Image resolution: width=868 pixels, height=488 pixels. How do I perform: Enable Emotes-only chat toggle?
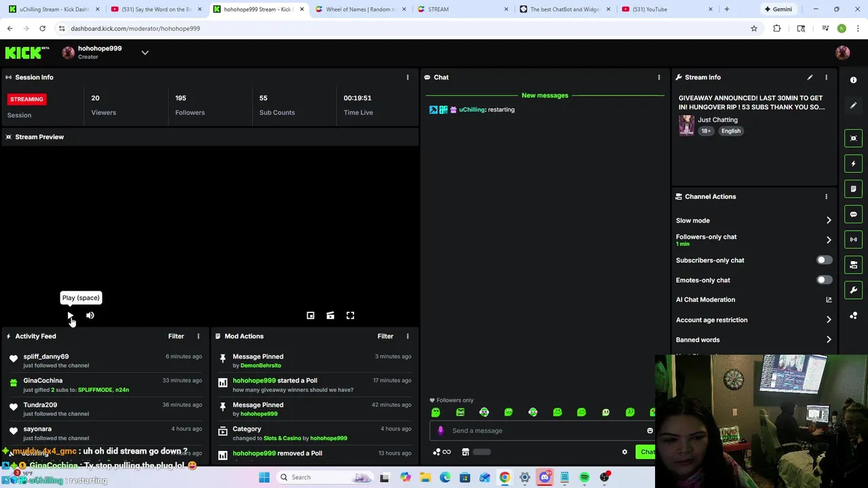[824, 280]
